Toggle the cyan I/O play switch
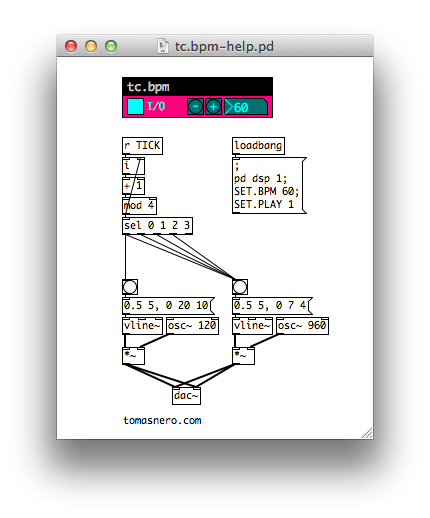The image size is (430, 518). (x=135, y=107)
